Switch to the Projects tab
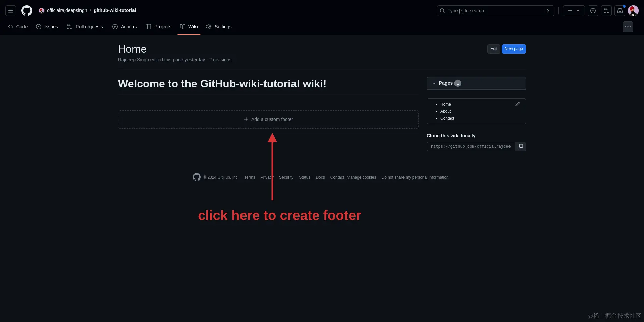Viewport: 644px width, 322px height. click(x=158, y=27)
